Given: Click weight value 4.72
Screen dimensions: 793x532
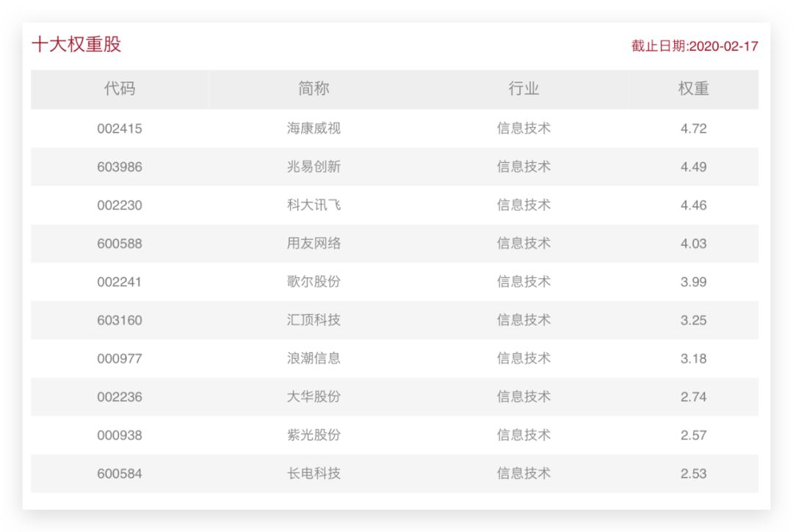Looking at the screenshot, I should tap(693, 128).
